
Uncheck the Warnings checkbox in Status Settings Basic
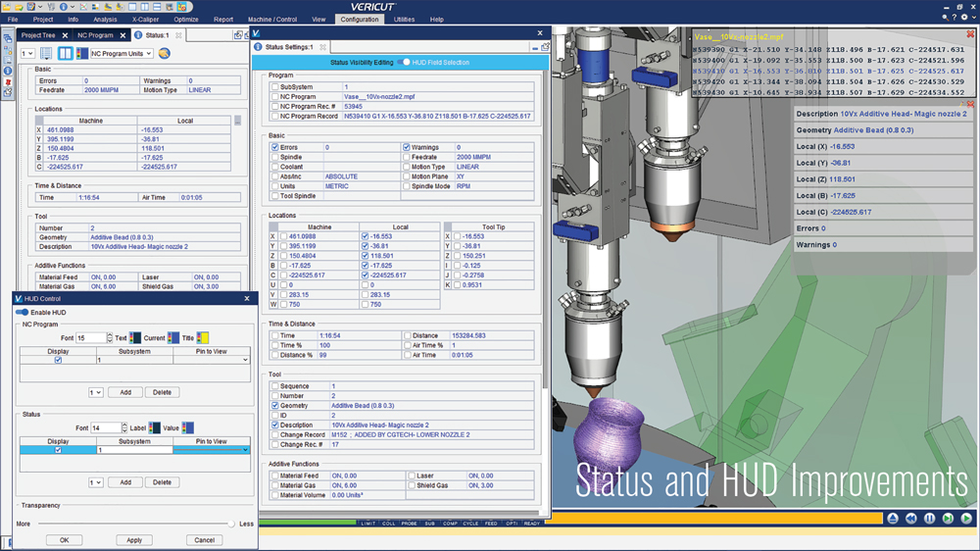coord(407,147)
